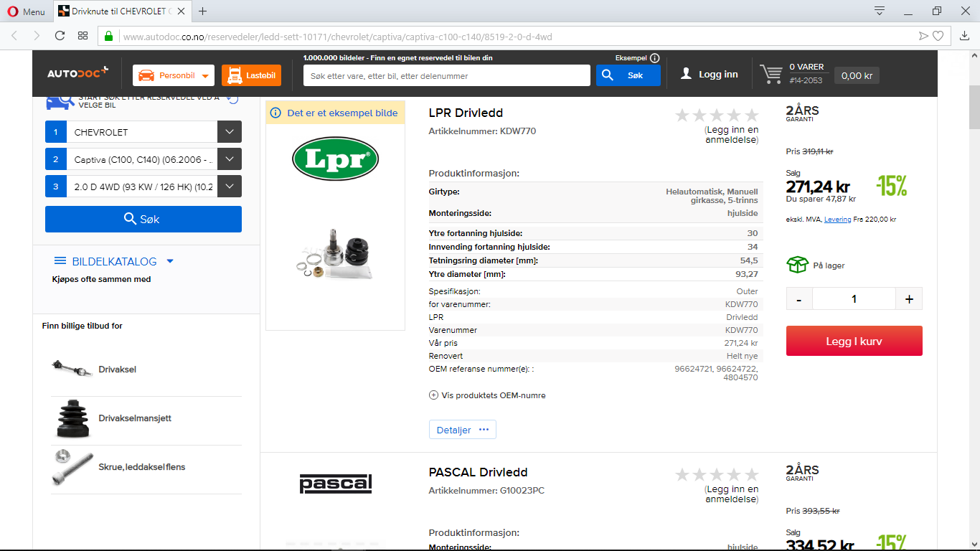Click the info icon beside Det er et eksempel bilde
The image size is (980, 551).
[x=275, y=113]
